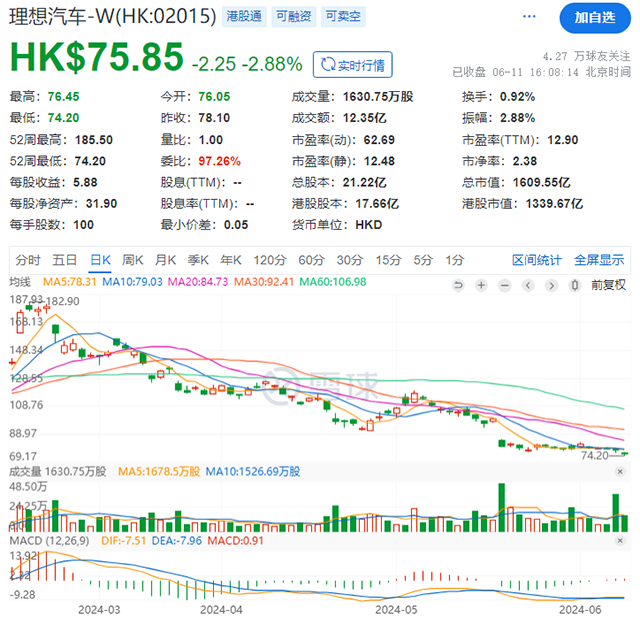Open the 5分 interval tab
This screenshot has width=640, height=618.
(x=423, y=260)
